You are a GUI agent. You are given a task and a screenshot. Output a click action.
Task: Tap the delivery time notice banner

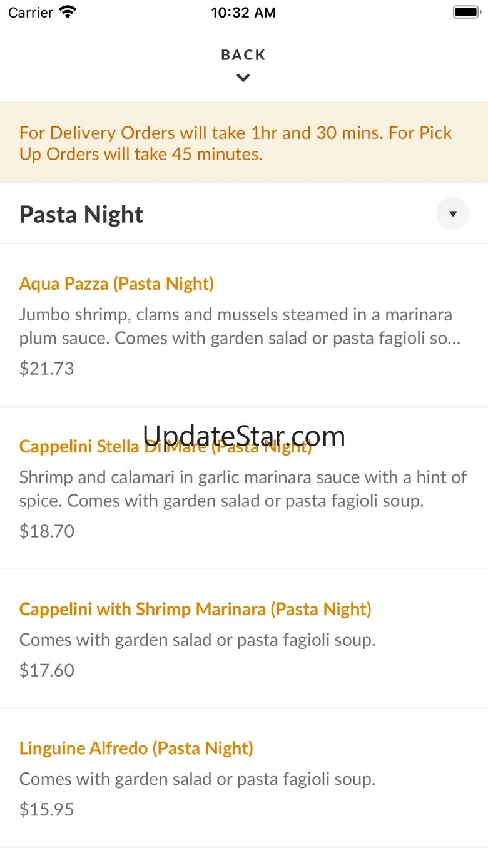point(243,143)
